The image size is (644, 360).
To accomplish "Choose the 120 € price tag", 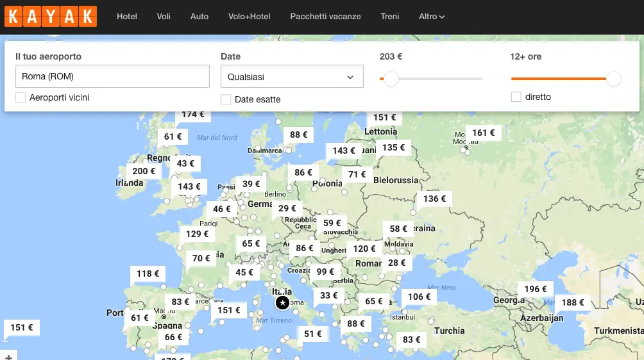I will [364, 249].
